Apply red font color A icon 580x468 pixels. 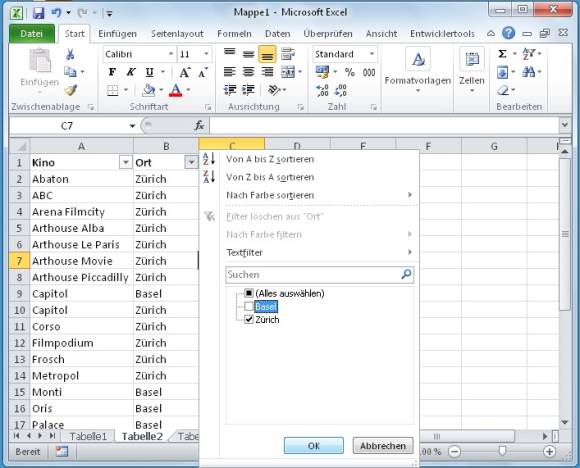pyautogui.click(x=176, y=90)
